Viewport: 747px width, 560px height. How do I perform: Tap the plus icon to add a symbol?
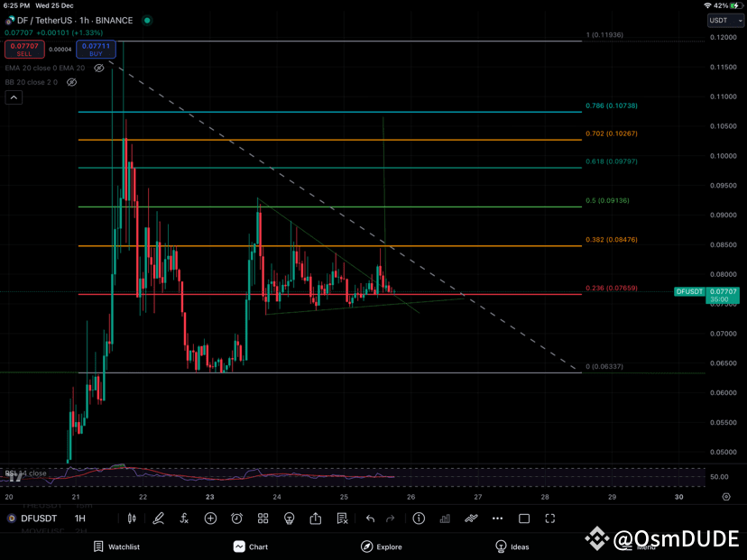coord(211,519)
